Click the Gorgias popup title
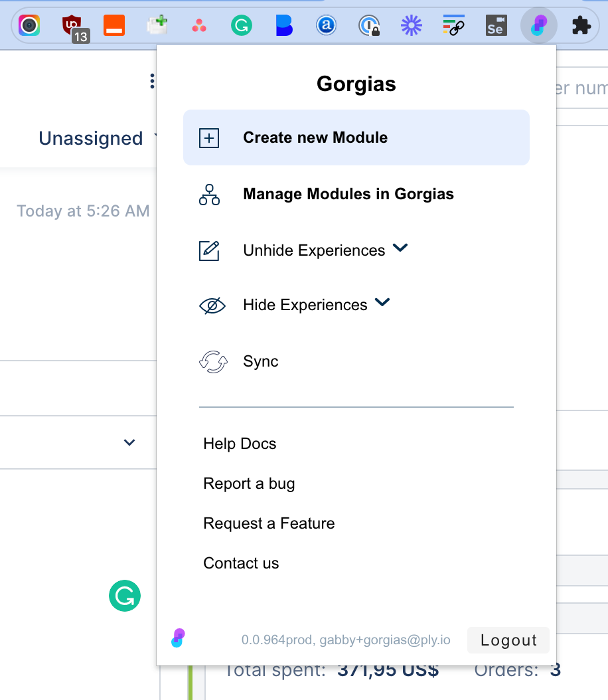The image size is (608, 700). pos(356,84)
